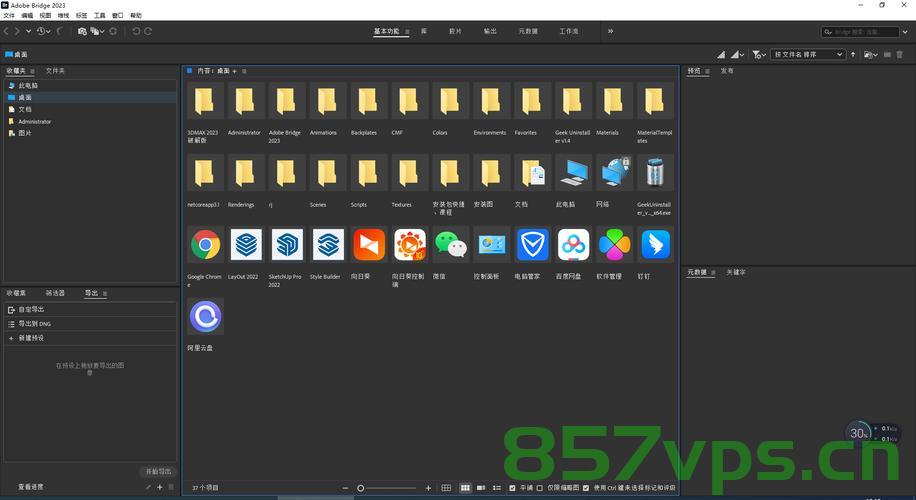Switch to the 筛选器 panel tab
The image size is (916, 500).
55,293
